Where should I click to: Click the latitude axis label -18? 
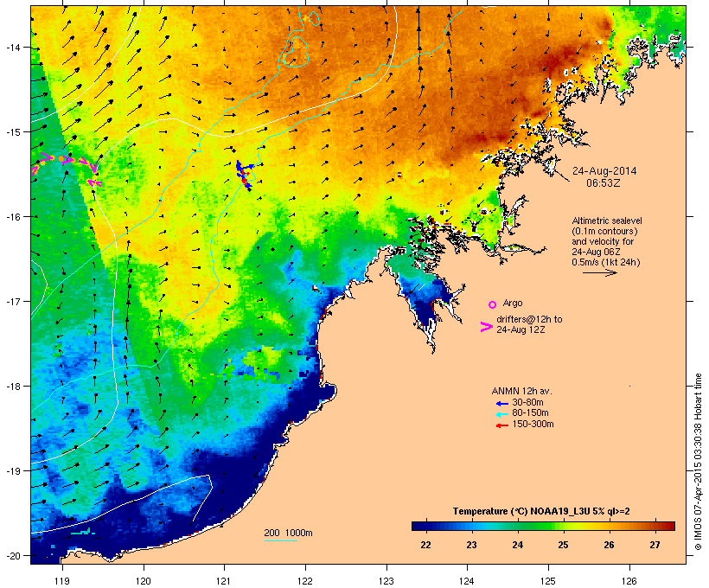12,387
